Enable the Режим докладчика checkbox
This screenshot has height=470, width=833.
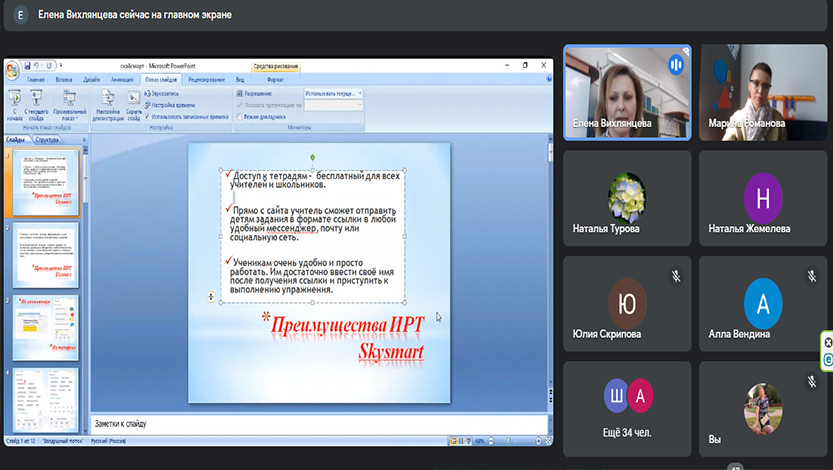(240, 116)
